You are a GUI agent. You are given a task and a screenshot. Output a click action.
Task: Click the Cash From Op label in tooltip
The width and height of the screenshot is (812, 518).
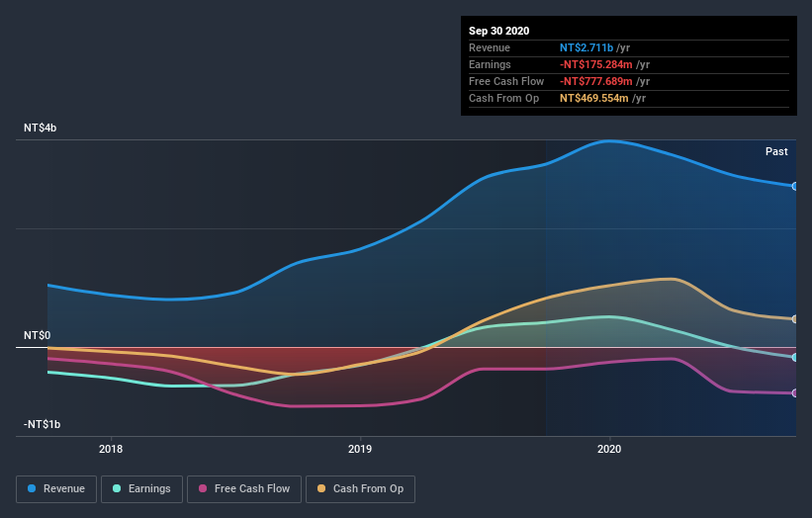[503, 98]
